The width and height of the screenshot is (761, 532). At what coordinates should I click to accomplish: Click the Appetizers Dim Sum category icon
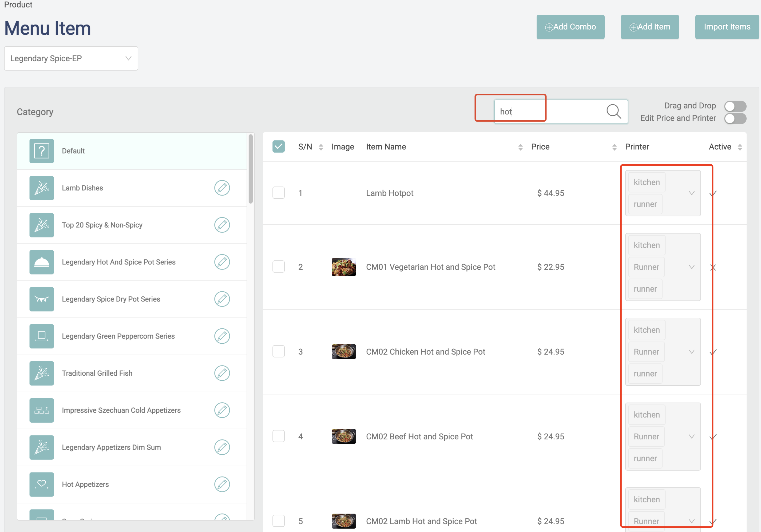click(41, 447)
